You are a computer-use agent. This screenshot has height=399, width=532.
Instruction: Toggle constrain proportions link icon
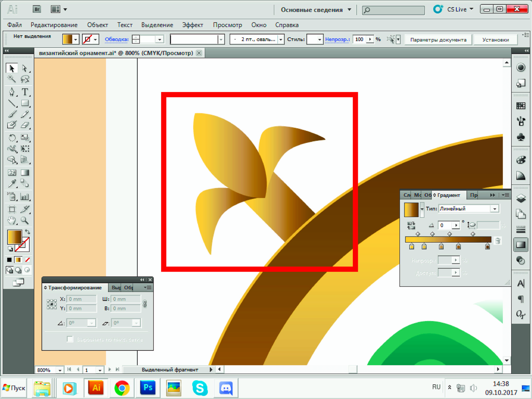(145, 303)
